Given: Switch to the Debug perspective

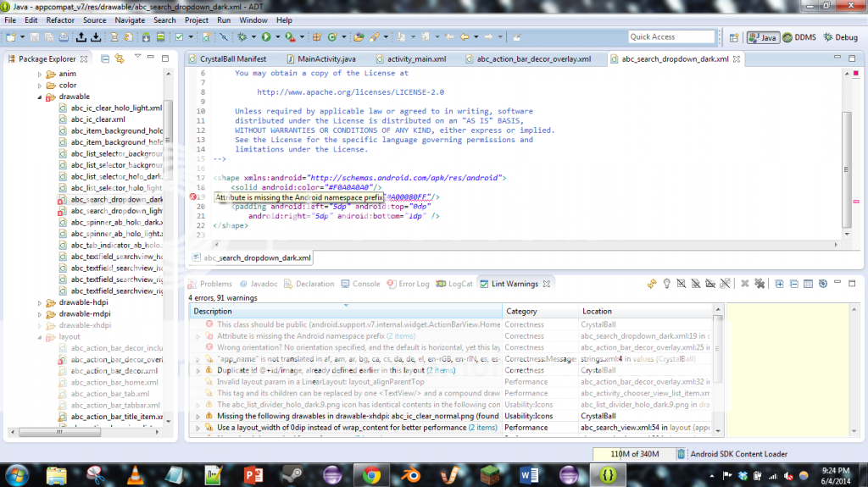Looking at the screenshot, I should [x=839, y=37].
